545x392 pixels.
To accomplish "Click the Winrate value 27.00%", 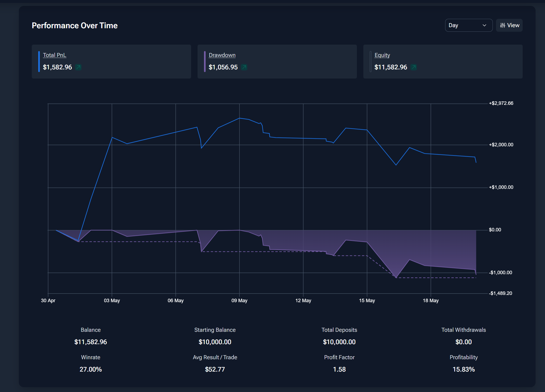I will [91, 369].
